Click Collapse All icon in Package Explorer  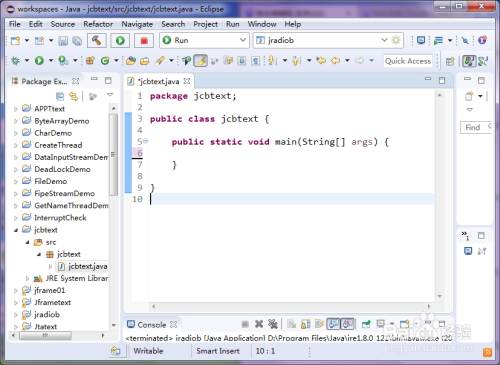point(60,97)
